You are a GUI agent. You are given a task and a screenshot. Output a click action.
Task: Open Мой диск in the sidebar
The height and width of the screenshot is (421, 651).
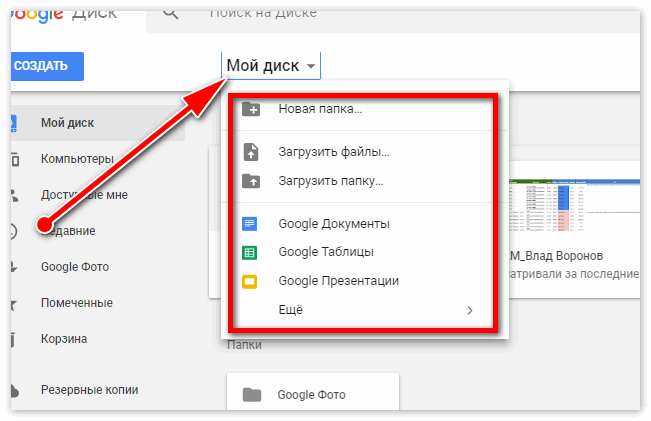point(98,123)
